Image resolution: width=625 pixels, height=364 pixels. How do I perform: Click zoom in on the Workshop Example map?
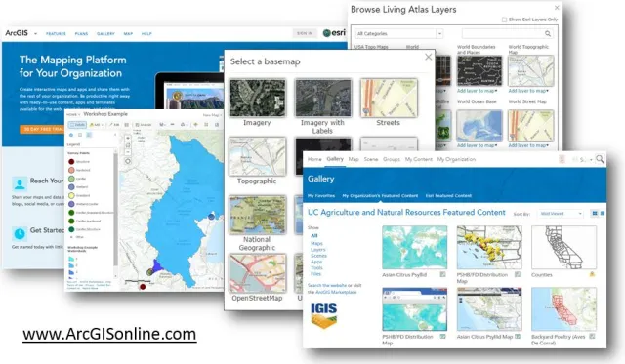point(128,139)
